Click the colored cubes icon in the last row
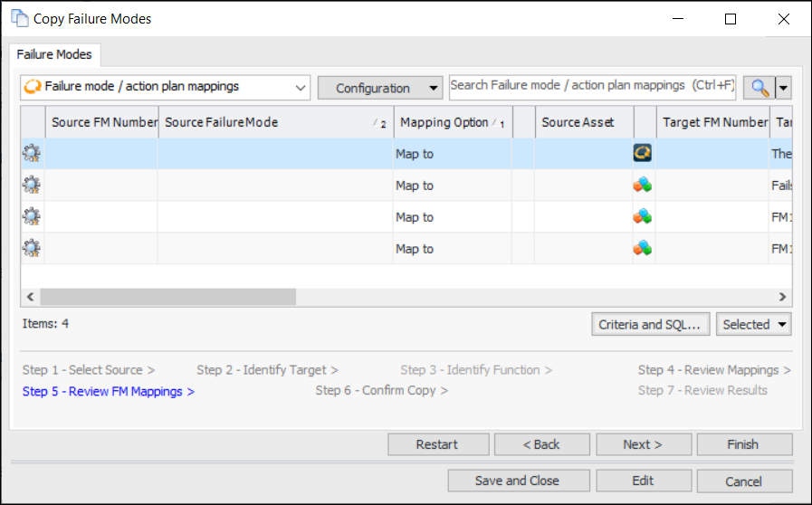Viewport: 812px width, 505px height. point(643,248)
